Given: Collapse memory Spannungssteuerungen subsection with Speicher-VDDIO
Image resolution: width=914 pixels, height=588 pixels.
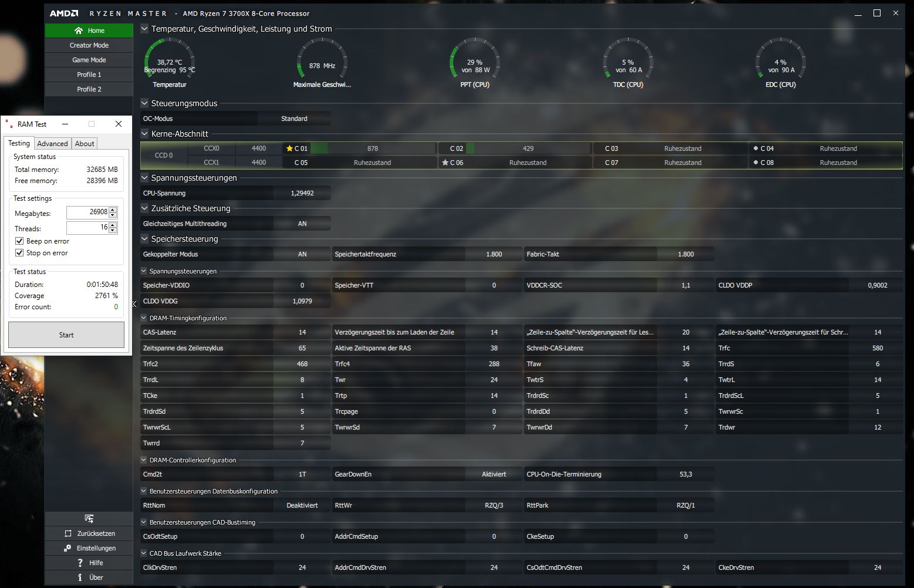Looking at the screenshot, I should 144,271.
